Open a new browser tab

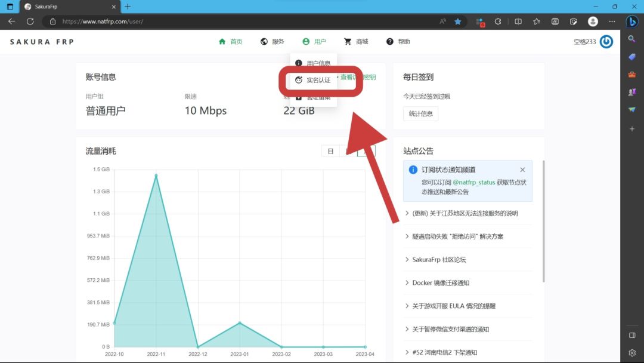(128, 7)
